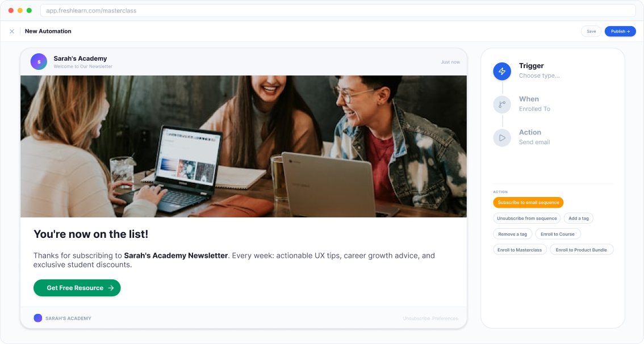Choose Enroll to Product Bundle
This screenshot has width=644, height=344.
pos(581,250)
